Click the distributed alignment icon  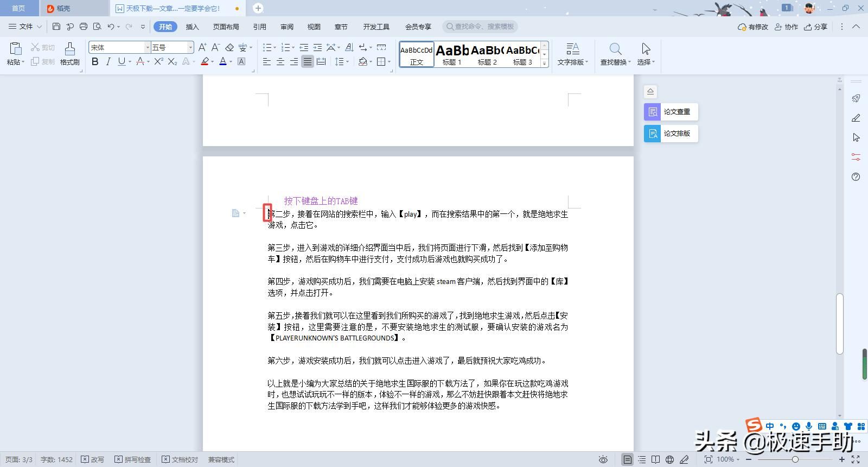click(321, 62)
